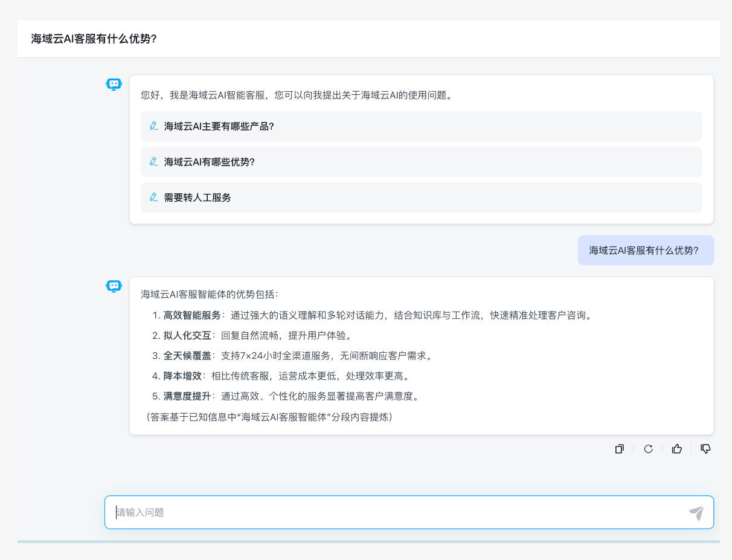This screenshot has width=732, height=560.
Task: Choose the 需要转人工服务 suggestion text
Action: (x=197, y=198)
